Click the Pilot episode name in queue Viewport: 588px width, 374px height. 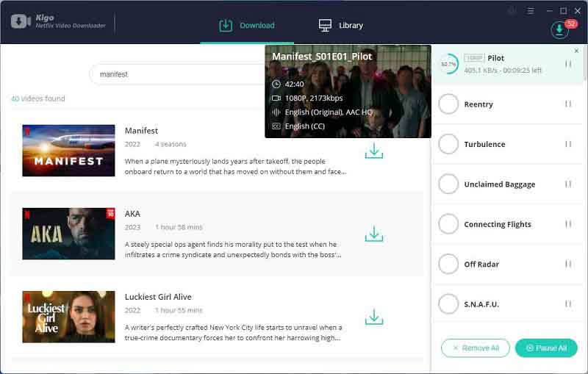(x=495, y=58)
